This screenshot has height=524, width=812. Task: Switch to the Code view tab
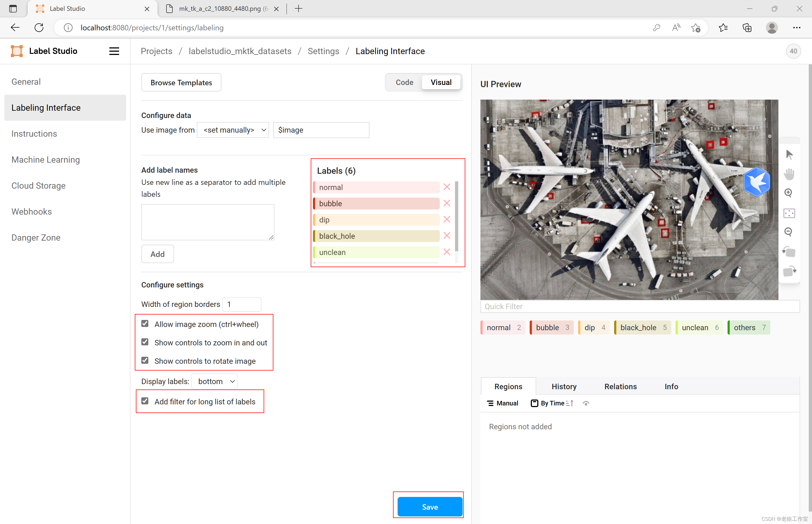click(404, 82)
